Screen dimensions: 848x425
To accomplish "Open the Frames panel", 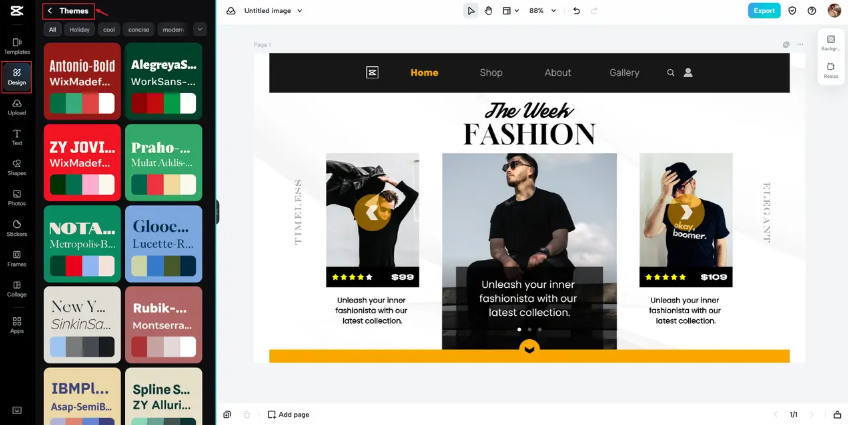I will [17, 259].
